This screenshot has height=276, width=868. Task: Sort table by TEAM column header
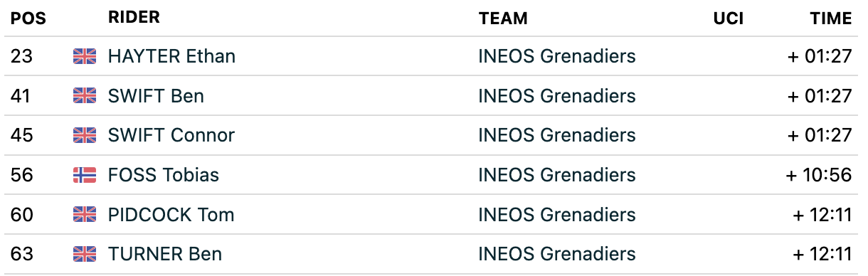click(x=503, y=18)
